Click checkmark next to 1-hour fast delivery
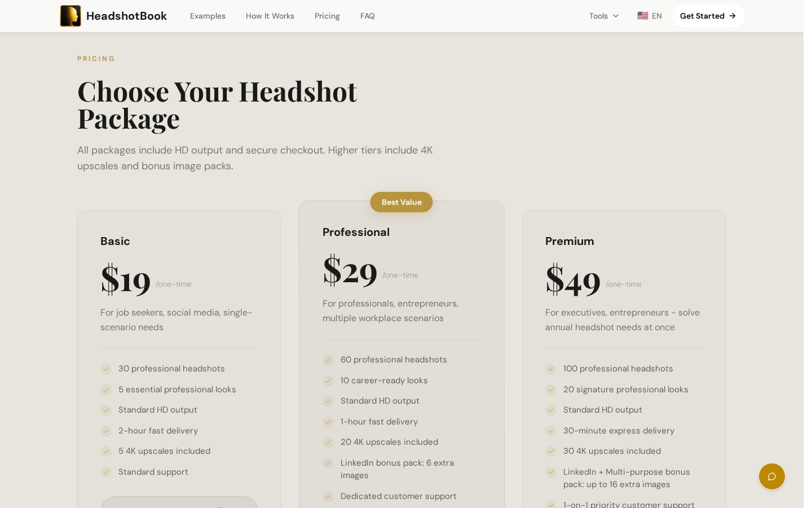This screenshot has width=812, height=508. [328, 422]
